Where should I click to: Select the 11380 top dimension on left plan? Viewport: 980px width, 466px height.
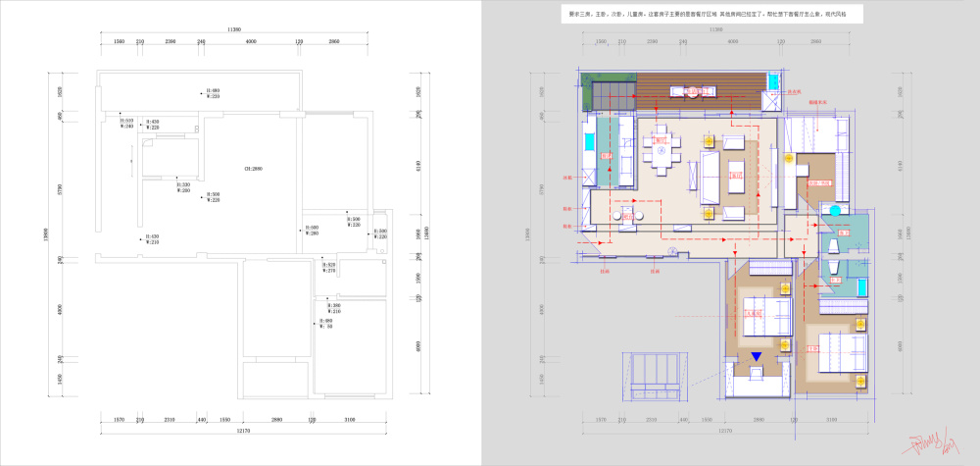pyautogui.click(x=234, y=30)
